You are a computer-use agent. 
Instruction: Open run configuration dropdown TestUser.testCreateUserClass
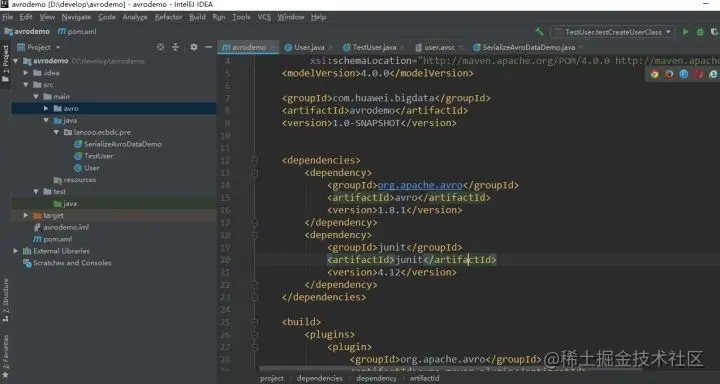click(613, 32)
